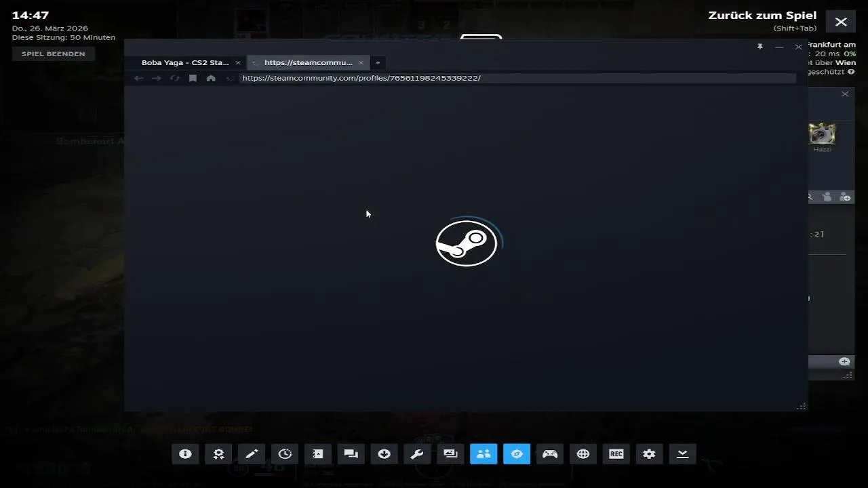Open the controller gamepad icon
The image size is (868, 488).
[550, 454]
